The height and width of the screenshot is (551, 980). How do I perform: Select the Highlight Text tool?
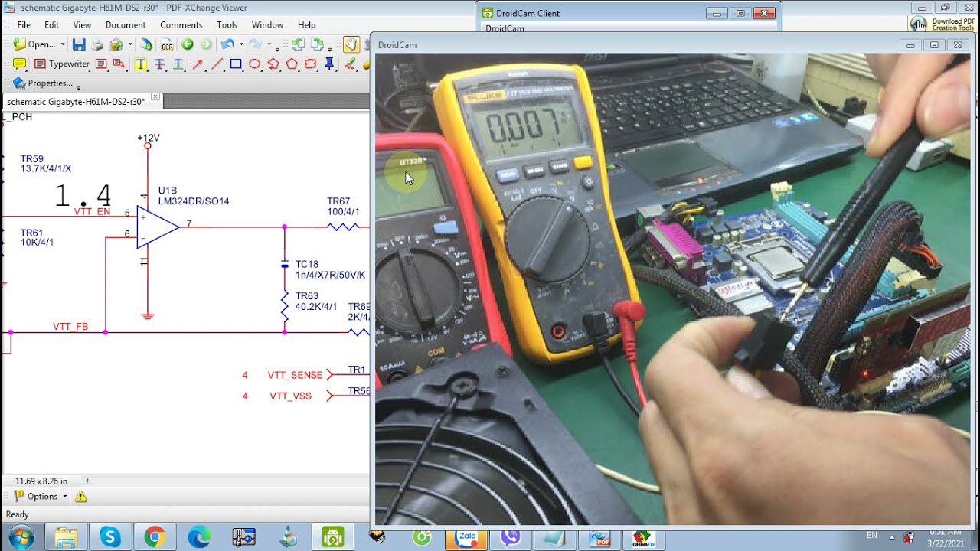pyautogui.click(x=141, y=64)
